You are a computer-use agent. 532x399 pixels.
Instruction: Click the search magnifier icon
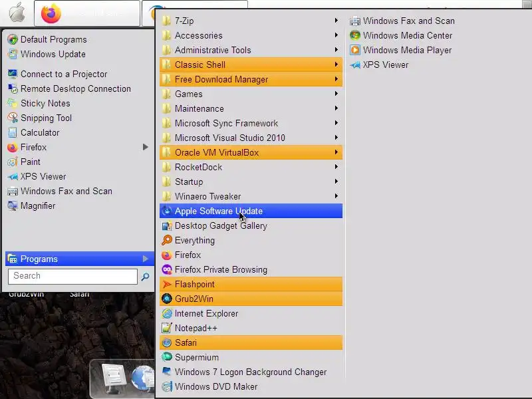pos(145,277)
